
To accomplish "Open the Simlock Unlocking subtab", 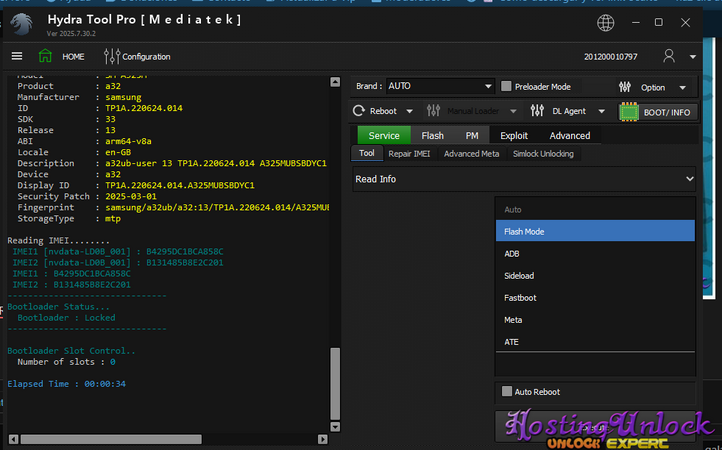I will [542, 153].
